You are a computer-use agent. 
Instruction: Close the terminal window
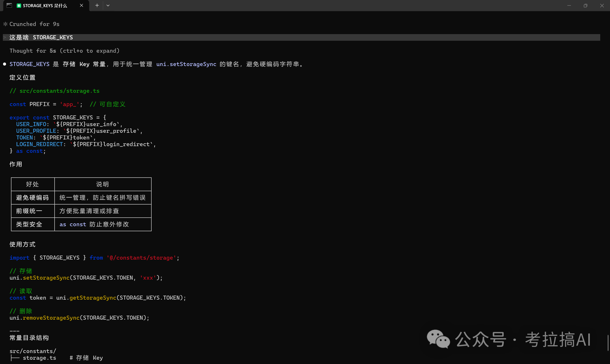pyautogui.click(x=602, y=5)
